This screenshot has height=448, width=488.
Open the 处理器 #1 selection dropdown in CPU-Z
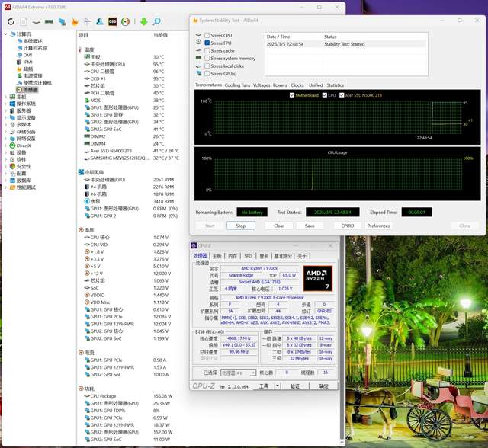pyautogui.click(x=237, y=373)
